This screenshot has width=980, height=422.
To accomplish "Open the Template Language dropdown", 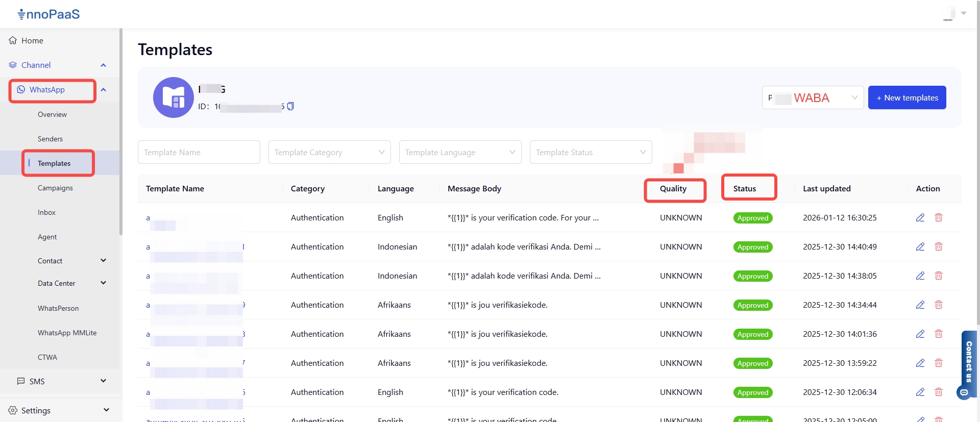I will coord(460,152).
